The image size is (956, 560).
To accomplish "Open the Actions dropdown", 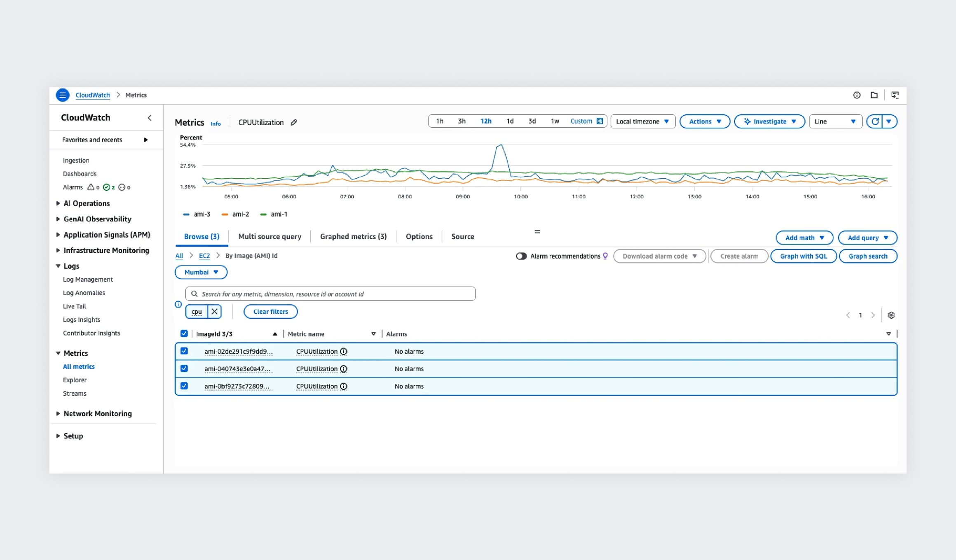I will 705,121.
